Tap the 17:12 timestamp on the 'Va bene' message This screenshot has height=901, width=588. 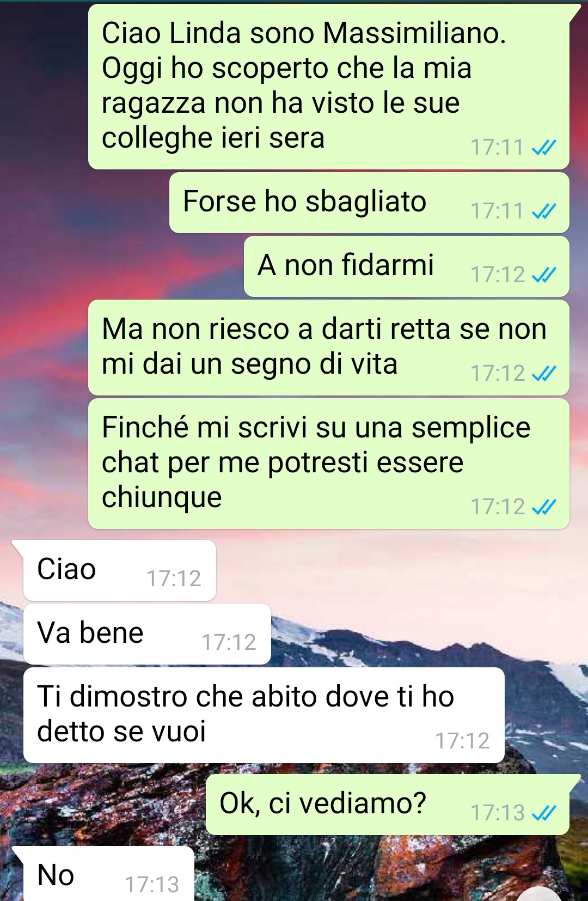coord(229,642)
